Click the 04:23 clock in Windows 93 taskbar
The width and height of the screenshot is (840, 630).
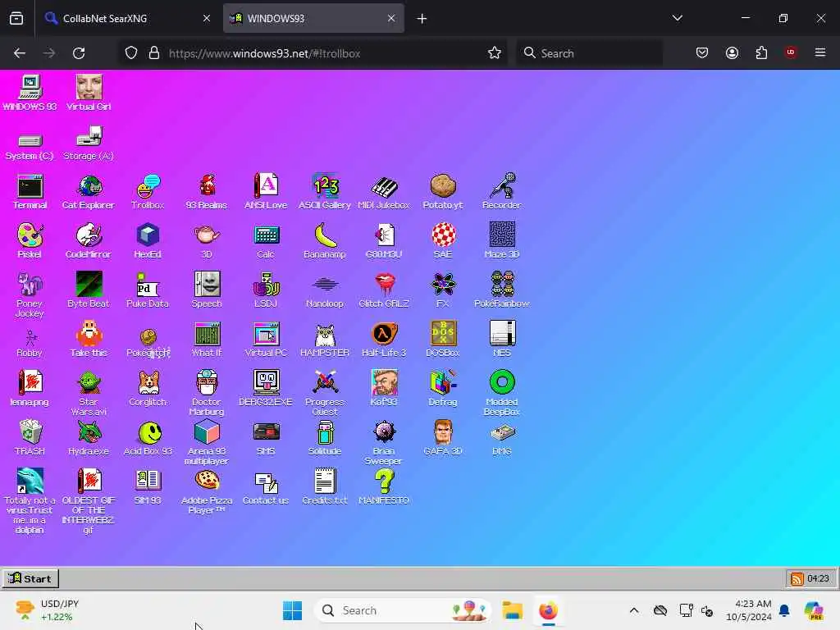point(818,578)
